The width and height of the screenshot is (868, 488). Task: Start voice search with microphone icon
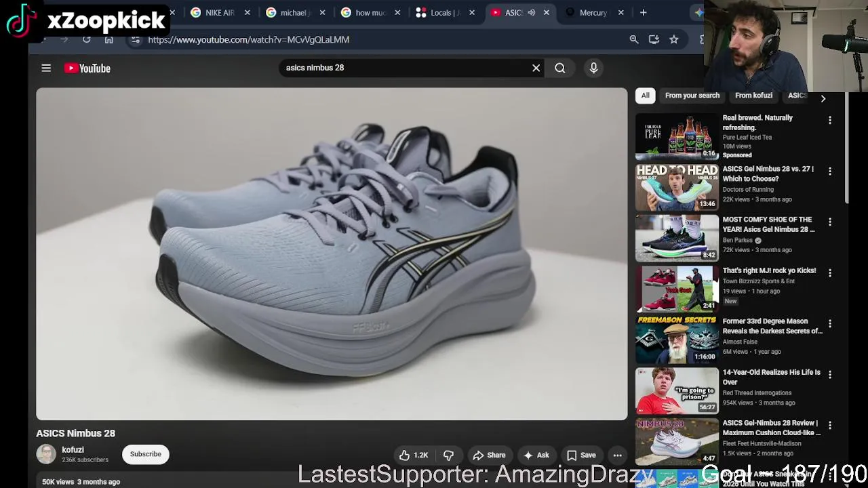593,68
